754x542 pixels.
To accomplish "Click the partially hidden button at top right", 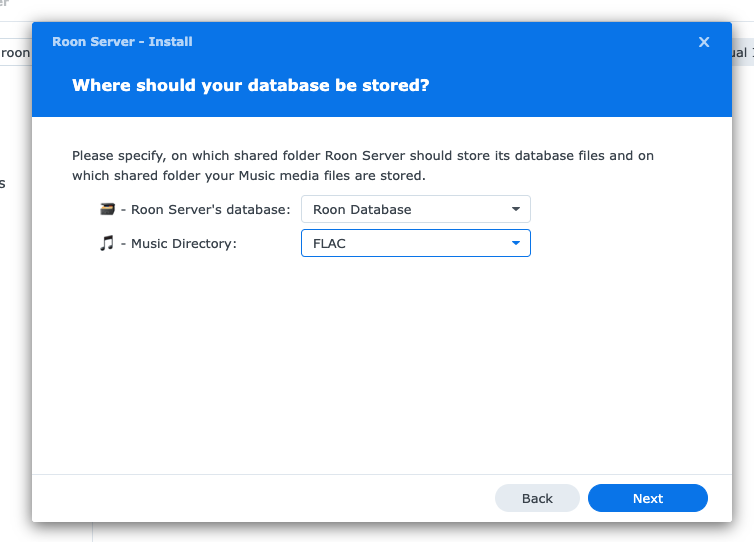I will (741, 53).
